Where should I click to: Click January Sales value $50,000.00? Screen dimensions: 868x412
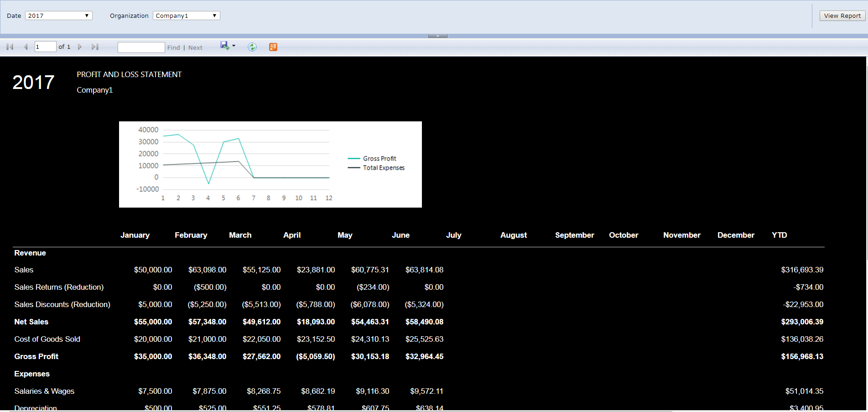[153, 270]
